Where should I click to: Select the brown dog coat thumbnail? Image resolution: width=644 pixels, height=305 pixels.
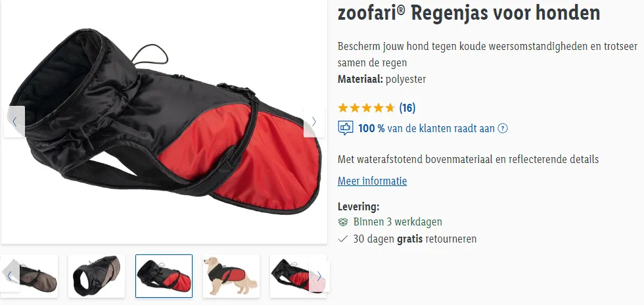[x=30, y=276]
